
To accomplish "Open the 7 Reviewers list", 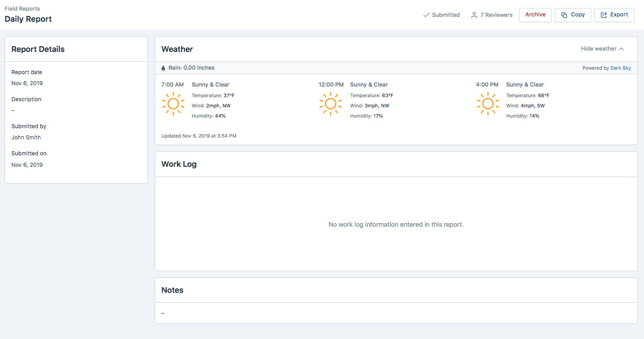I will pyautogui.click(x=492, y=15).
